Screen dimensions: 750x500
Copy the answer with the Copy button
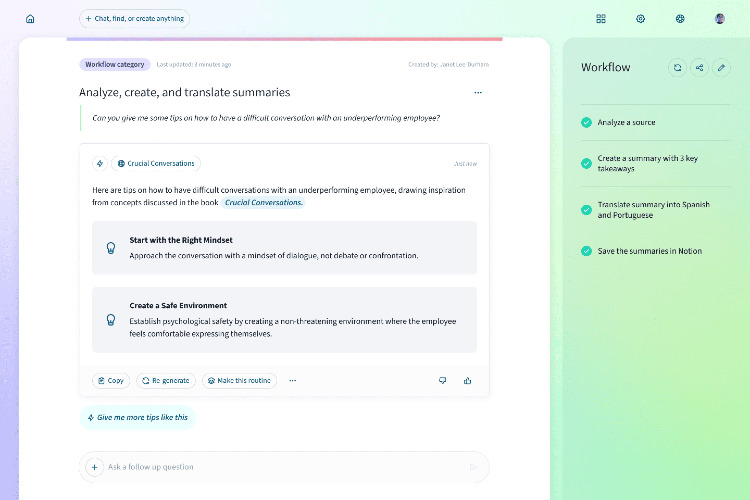[111, 380]
